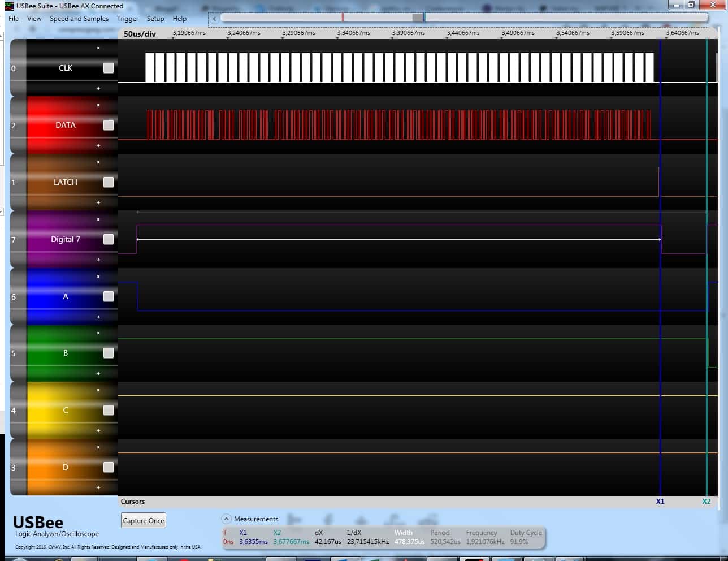
Task: Shrink DATA waveform with its minus icon
Action: pyautogui.click(x=98, y=105)
